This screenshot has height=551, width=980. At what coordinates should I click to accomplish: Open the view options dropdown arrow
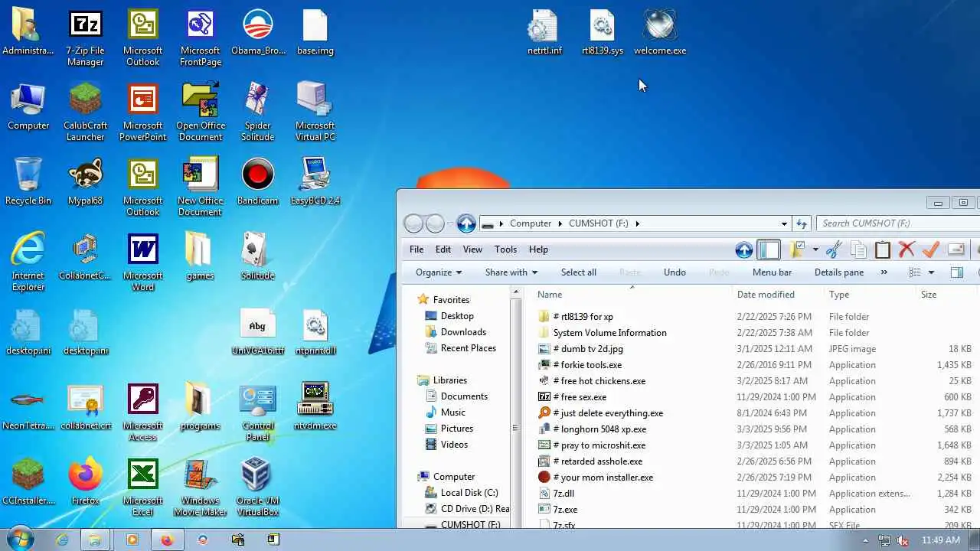(931, 272)
